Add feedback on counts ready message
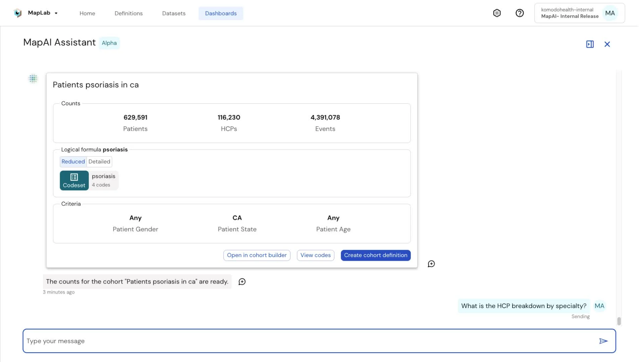This screenshot has width=644, height=362. [242, 282]
